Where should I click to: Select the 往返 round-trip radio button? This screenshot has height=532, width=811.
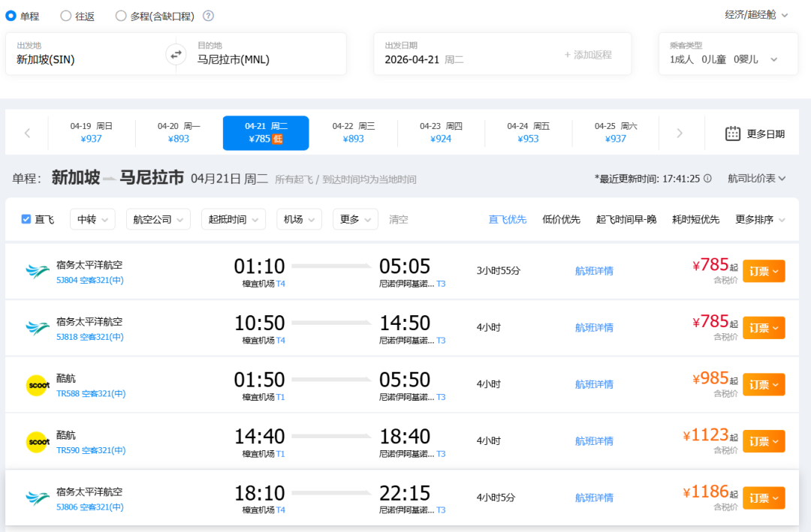click(66, 16)
